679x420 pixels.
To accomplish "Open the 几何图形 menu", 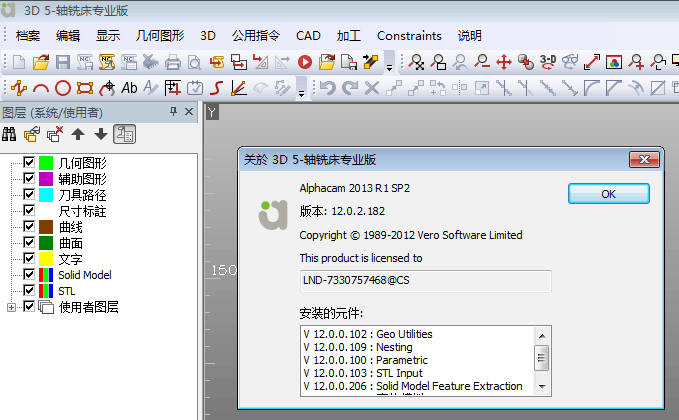I will (x=160, y=36).
